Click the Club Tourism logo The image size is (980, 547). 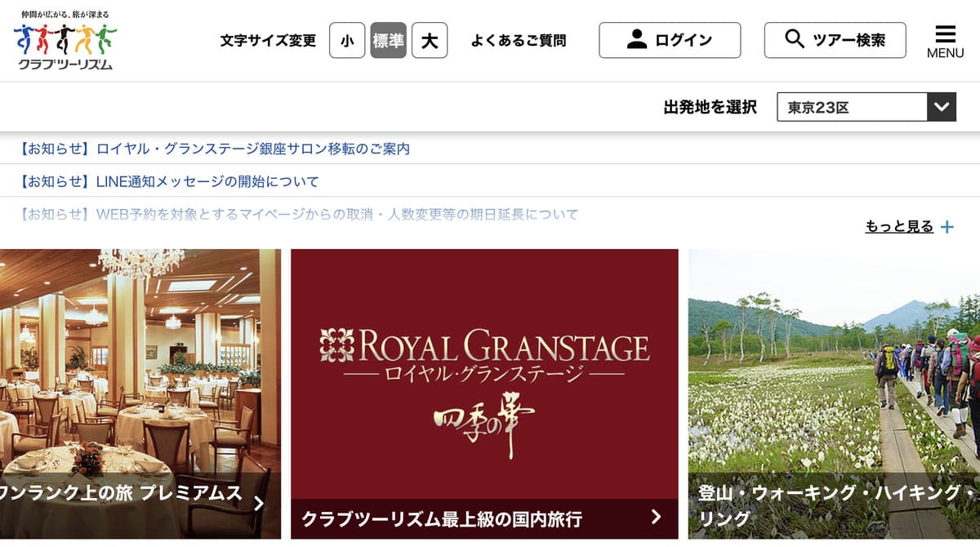click(65, 40)
